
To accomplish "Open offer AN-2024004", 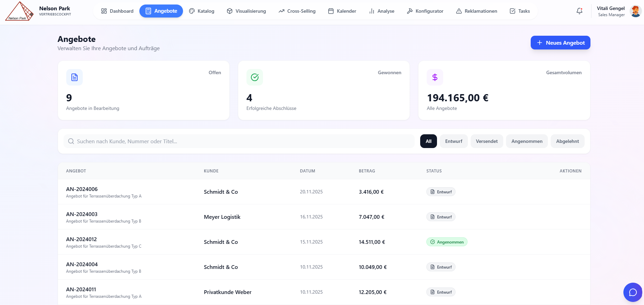I will click(x=82, y=264).
